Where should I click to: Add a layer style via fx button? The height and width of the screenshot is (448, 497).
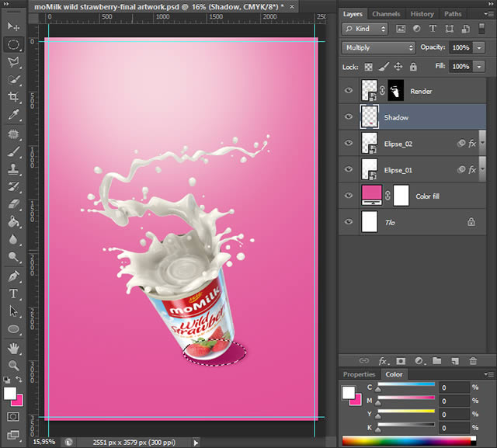pos(384,361)
